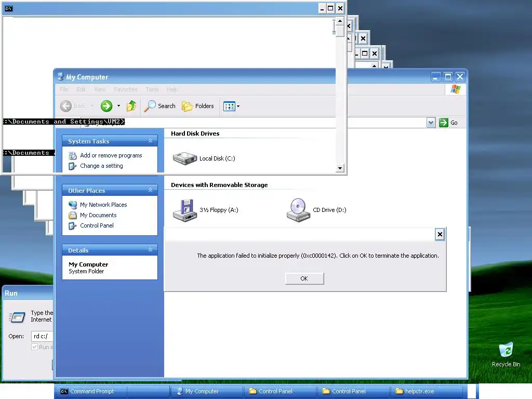This screenshot has height=399, width=532.
Task: Toggle the Folders pane button
Action: (x=198, y=106)
